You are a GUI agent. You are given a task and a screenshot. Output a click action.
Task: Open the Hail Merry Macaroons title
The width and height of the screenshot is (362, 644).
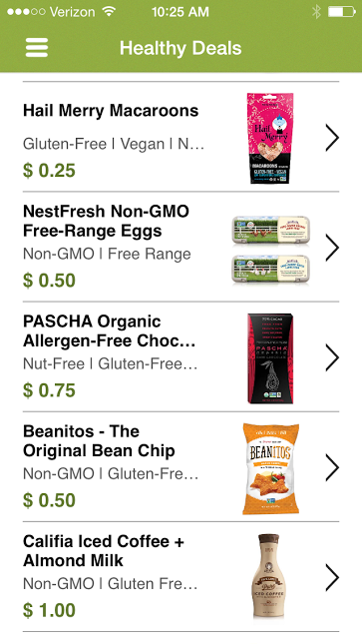pos(111,111)
